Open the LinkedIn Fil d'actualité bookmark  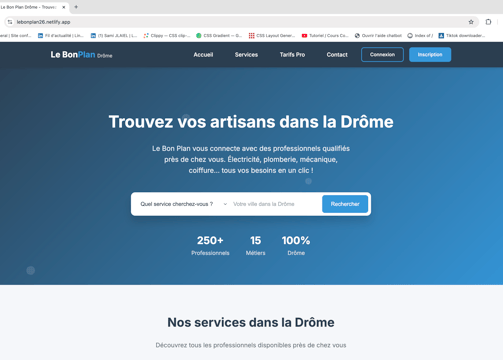[61, 35]
